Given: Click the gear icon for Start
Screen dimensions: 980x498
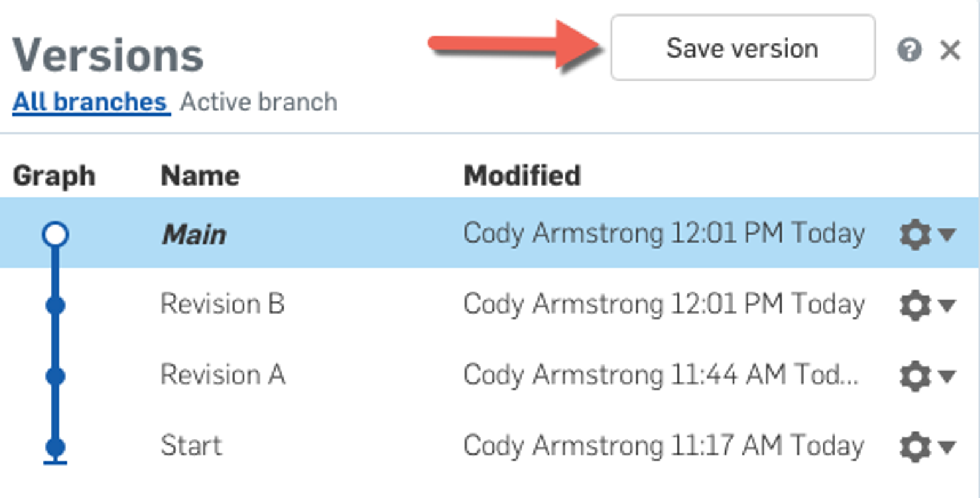Looking at the screenshot, I should click(915, 447).
